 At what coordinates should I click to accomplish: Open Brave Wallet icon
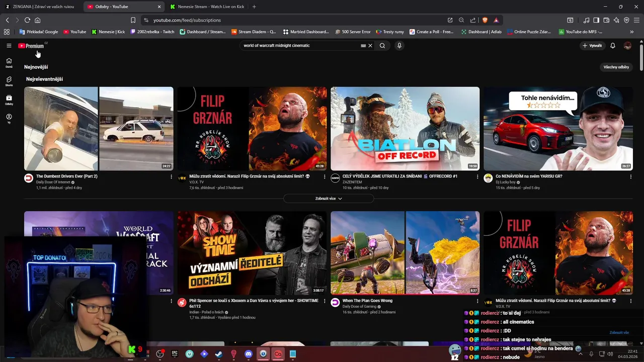pyautogui.click(x=606, y=20)
